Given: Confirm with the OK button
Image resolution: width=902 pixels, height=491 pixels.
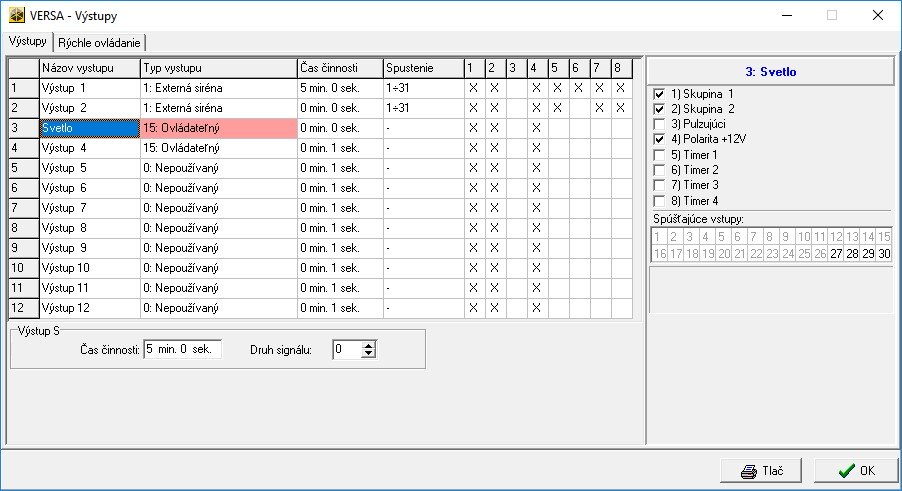Looking at the screenshot, I should (855, 471).
